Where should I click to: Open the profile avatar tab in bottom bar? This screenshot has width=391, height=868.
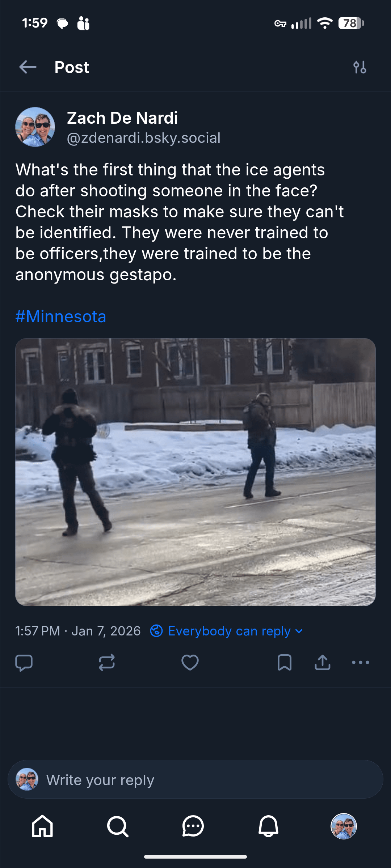pyautogui.click(x=344, y=826)
